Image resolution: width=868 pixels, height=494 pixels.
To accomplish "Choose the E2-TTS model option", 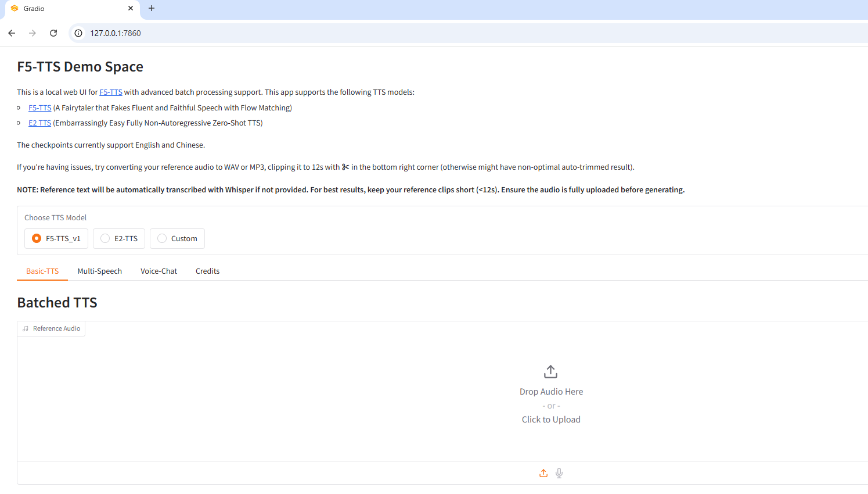I will 119,238.
